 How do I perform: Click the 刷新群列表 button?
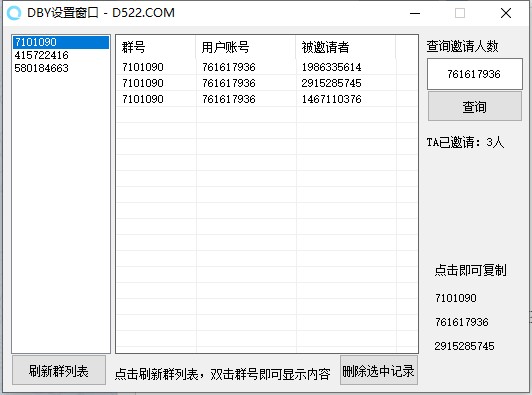[x=59, y=371]
